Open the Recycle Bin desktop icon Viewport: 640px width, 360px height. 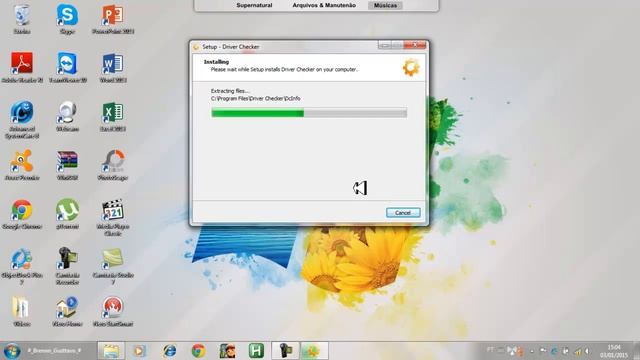[x=22, y=19]
